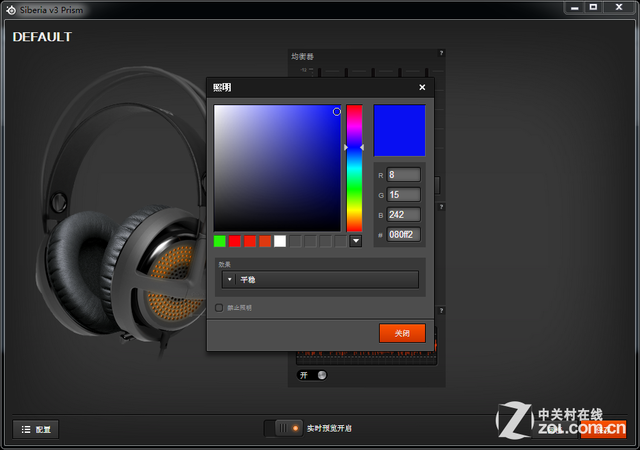Click the rainbow hue slider bar
This screenshot has height=450, width=640.
click(x=354, y=168)
